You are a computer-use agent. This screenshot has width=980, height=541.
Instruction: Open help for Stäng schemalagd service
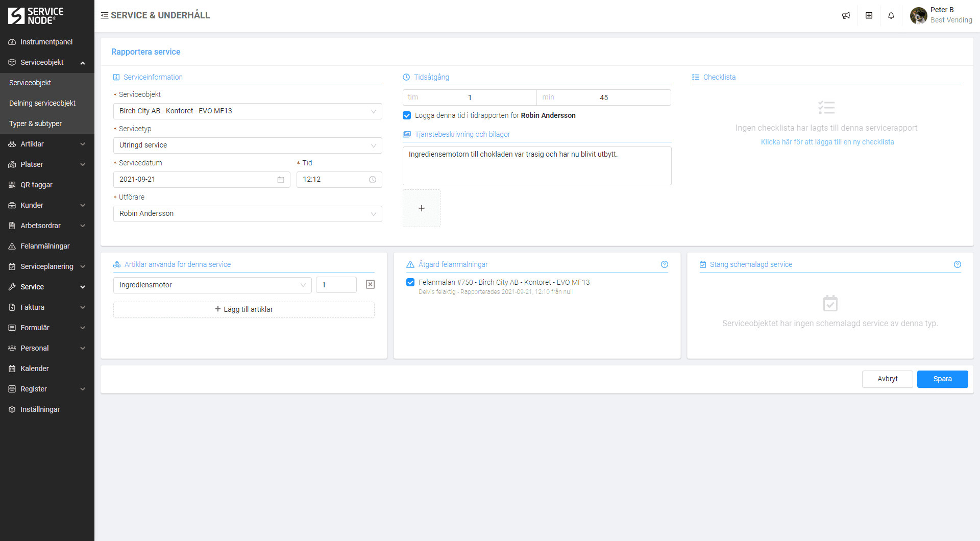coord(957,264)
